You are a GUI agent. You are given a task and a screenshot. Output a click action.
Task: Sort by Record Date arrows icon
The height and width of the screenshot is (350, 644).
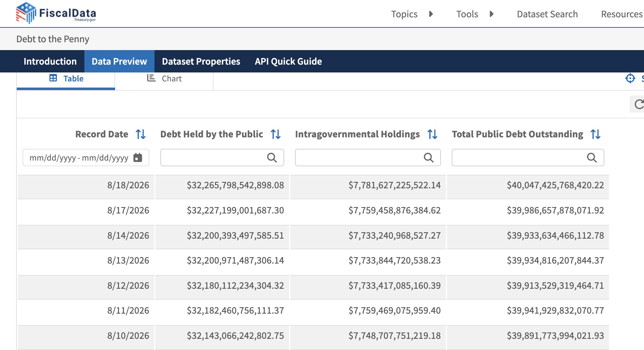(x=141, y=134)
